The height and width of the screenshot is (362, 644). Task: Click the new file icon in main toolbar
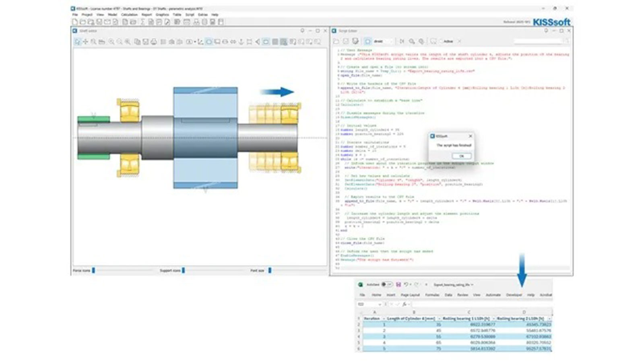point(75,22)
